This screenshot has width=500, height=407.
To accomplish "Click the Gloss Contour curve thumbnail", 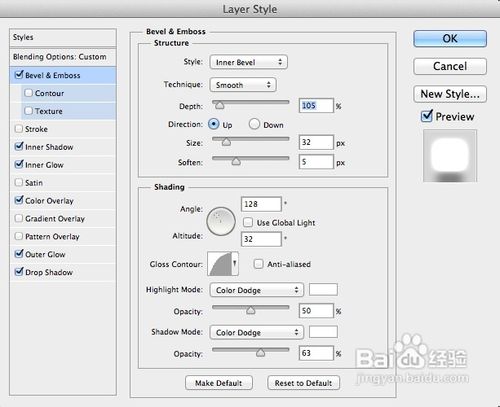I will (220, 264).
